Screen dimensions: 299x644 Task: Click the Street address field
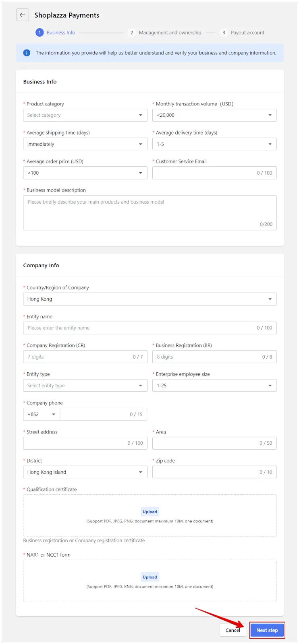pos(85,443)
